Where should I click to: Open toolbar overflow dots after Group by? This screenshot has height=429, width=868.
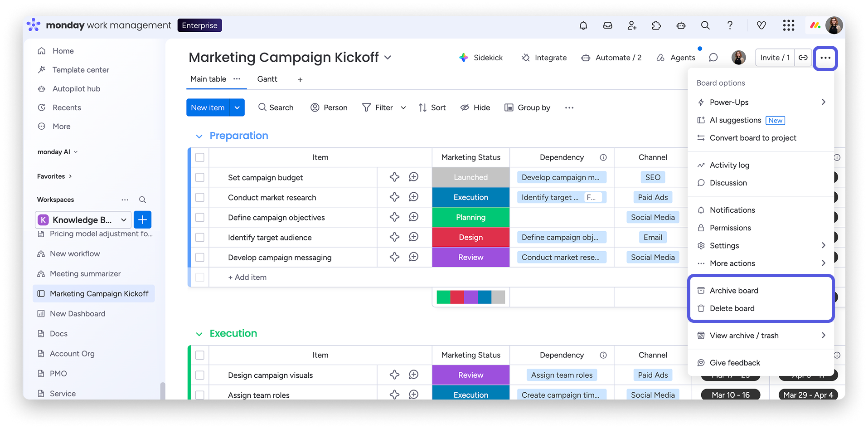click(569, 108)
